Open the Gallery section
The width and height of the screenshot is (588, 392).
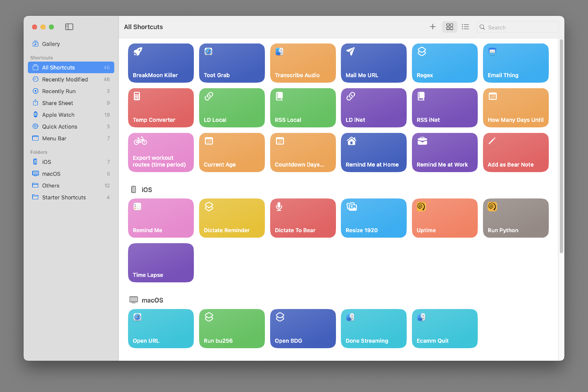51,44
